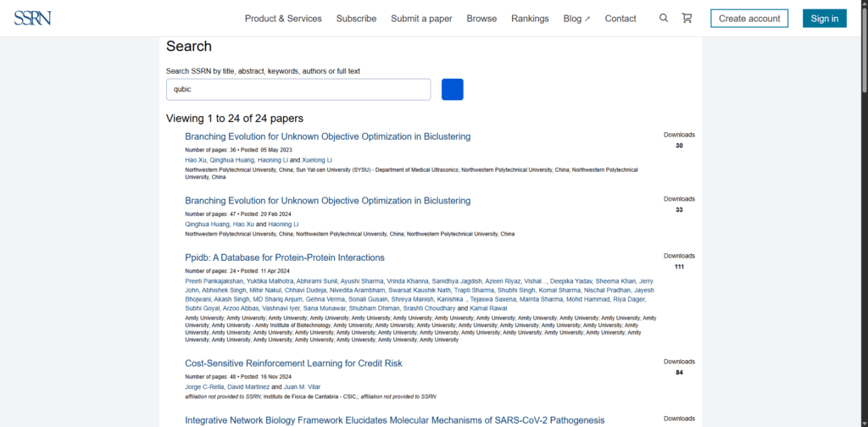The width and height of the screenshot is (868, 427).
Task: Open Submit a paper menu item
Action: pos(421,19)
